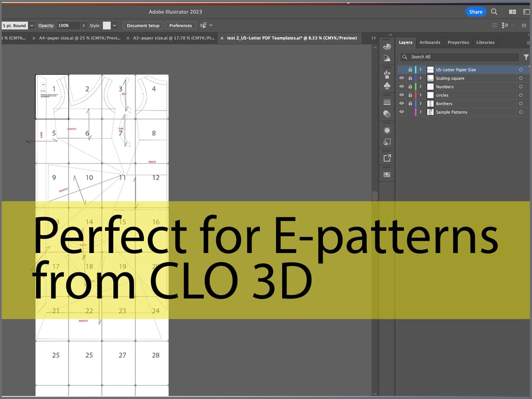Hide the Borthers layer eye icon

click(x=402, y=104)
